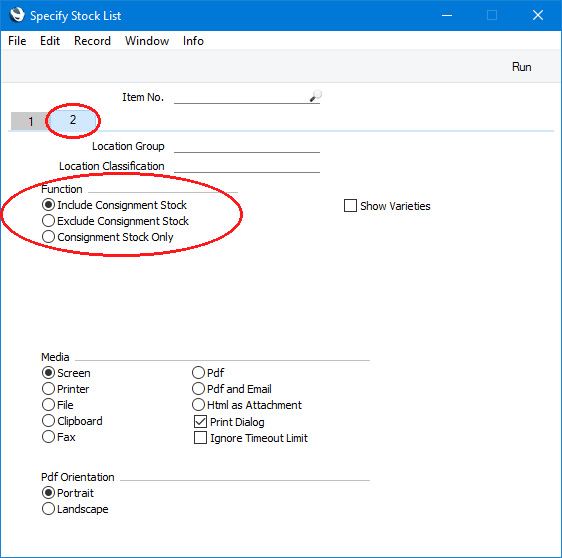Click the Location Classification field

[247, 166]
